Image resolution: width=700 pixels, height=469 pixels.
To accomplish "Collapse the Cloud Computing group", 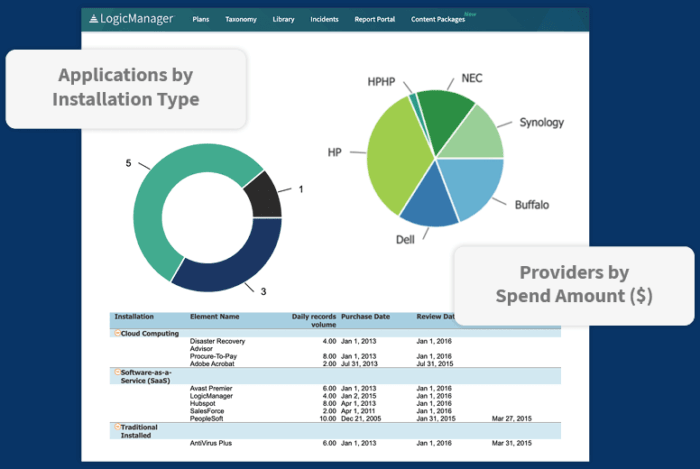I will pyautogui.click(x=117, y=333).
